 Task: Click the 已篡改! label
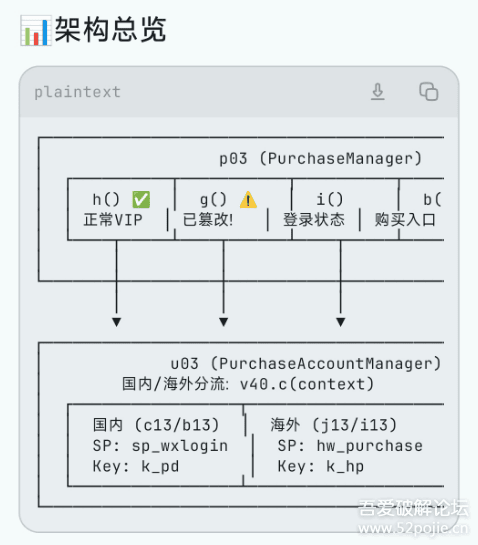point(208,220)
